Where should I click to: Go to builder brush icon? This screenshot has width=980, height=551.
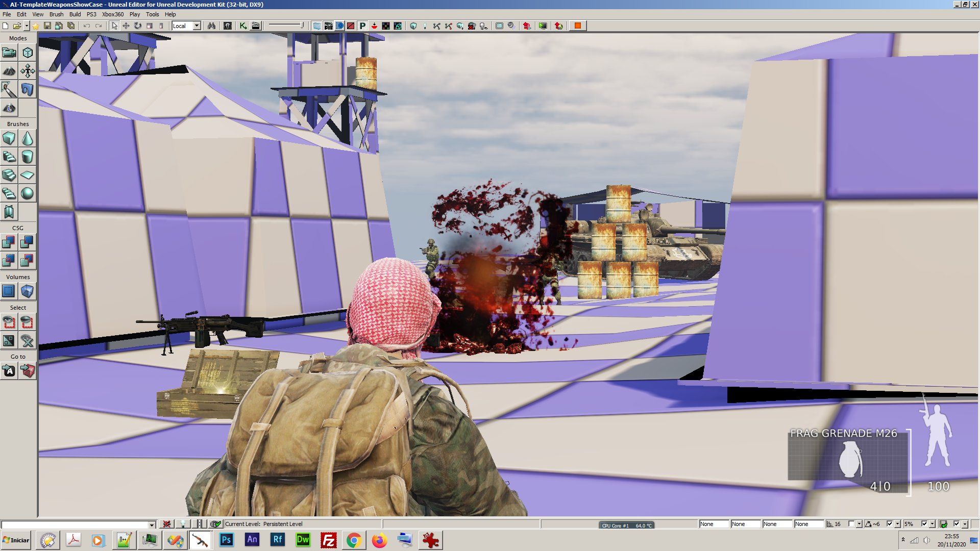[x=27, y=371]
